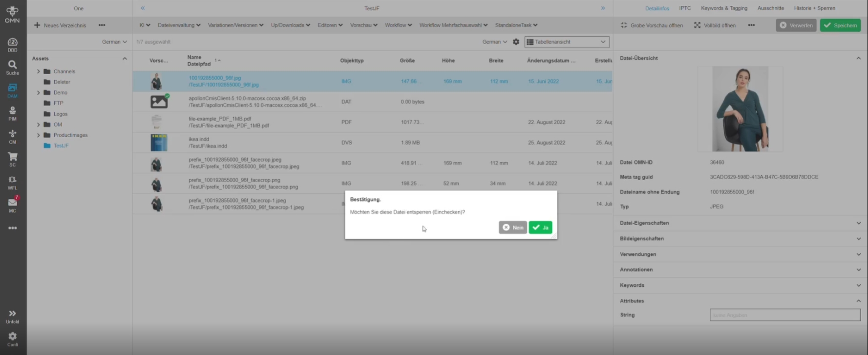Click the table settings gear icon
The image size is (868, 355).
click(x=516, y=42)
